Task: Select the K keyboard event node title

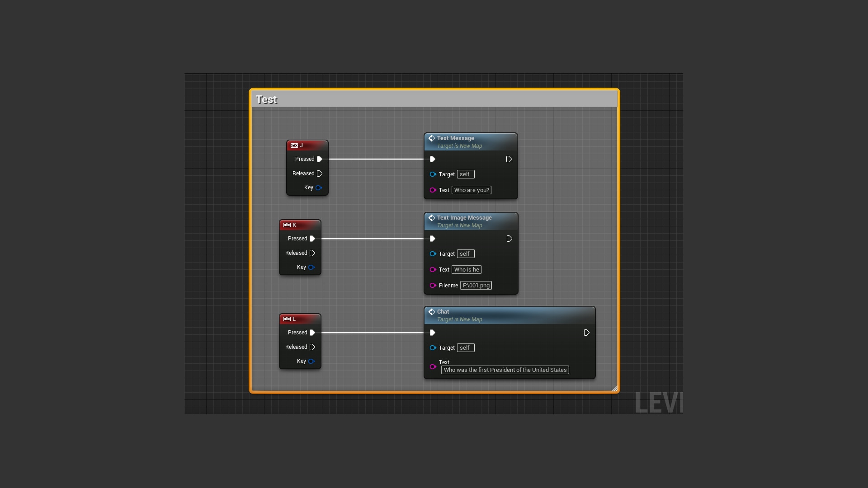Action: (300, 225)
